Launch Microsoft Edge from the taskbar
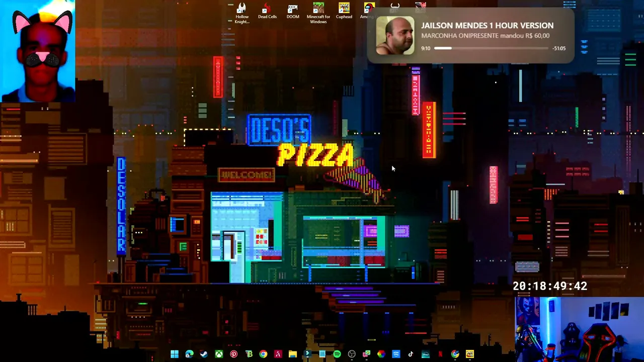 click(189, 354)
